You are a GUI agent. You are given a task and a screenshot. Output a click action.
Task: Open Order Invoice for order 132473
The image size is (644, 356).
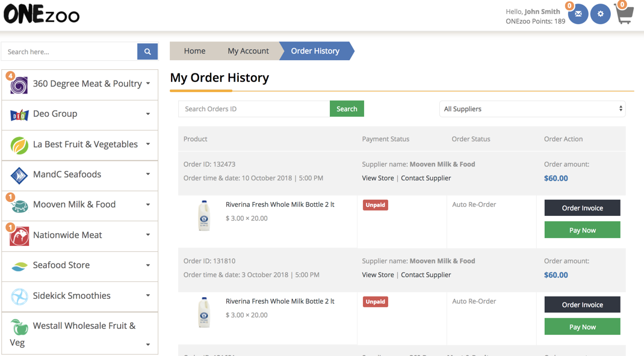(x=583, y=208)
